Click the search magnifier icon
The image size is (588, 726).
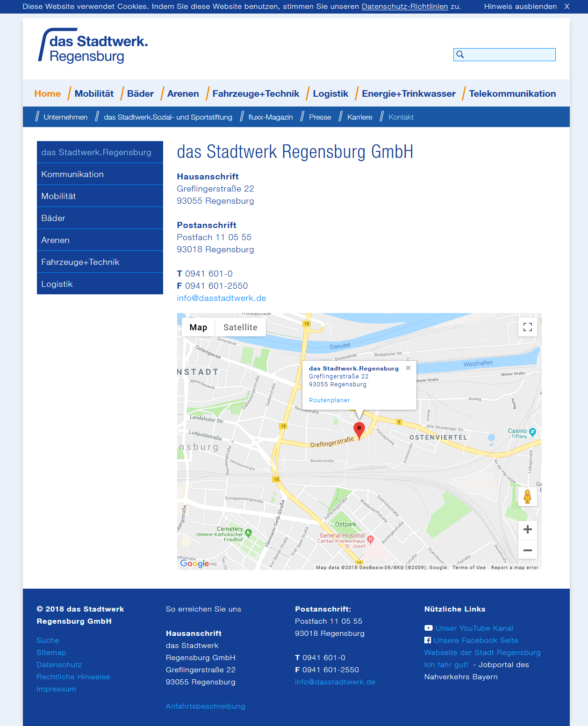460,55
